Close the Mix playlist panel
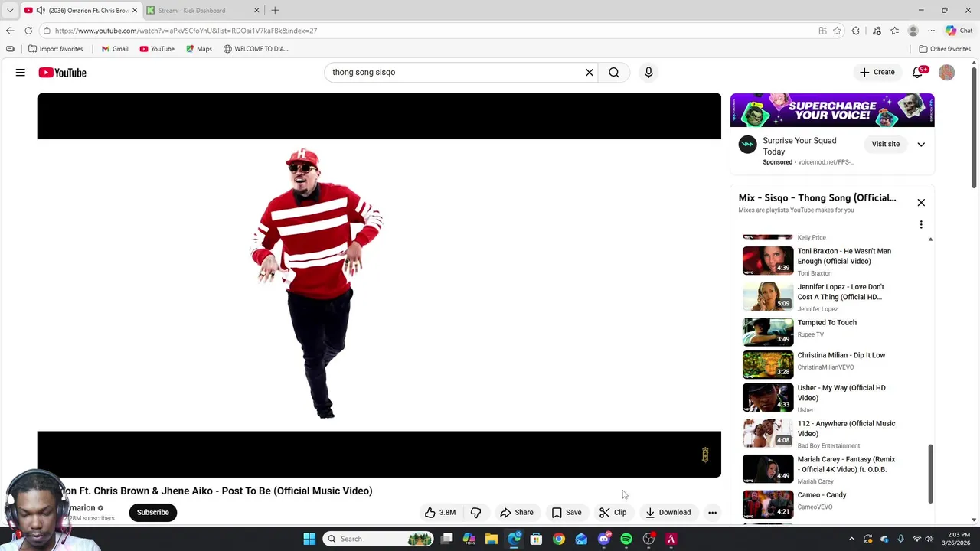This screenshot has height=551, width=980. 921,203
